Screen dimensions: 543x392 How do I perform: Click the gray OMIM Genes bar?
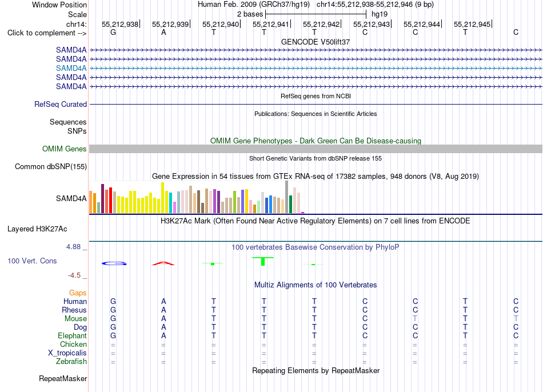[x=316, y=149]
